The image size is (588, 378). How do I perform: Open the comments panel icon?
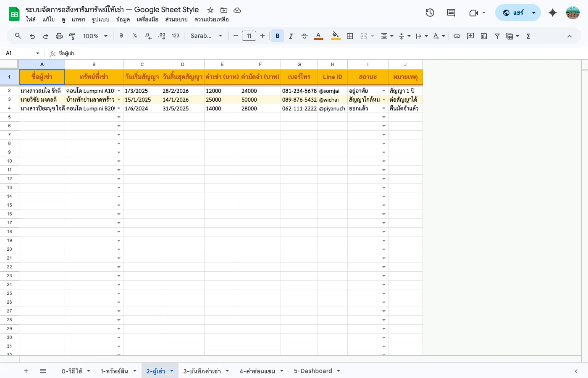pyautogui.click(x=451, y=13)
